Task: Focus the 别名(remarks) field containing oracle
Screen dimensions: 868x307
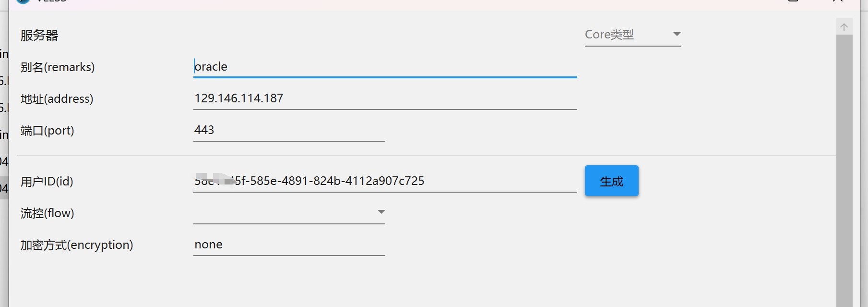Action: tap(385, 67)
